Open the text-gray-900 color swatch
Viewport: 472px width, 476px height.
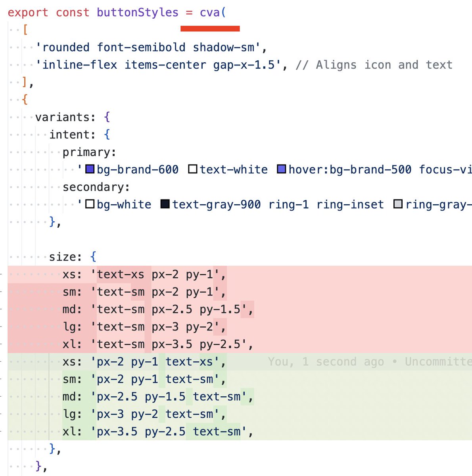coord(165,204)
